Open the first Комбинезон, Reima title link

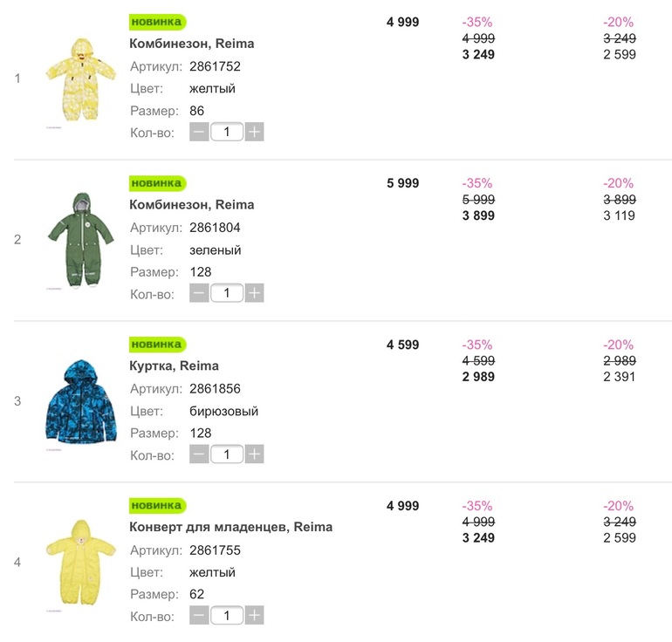point(191,44)
